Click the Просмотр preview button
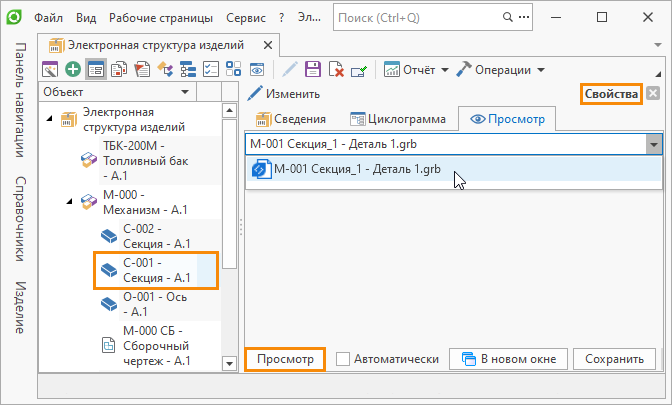The image size is (672, 405). point(285,359)
